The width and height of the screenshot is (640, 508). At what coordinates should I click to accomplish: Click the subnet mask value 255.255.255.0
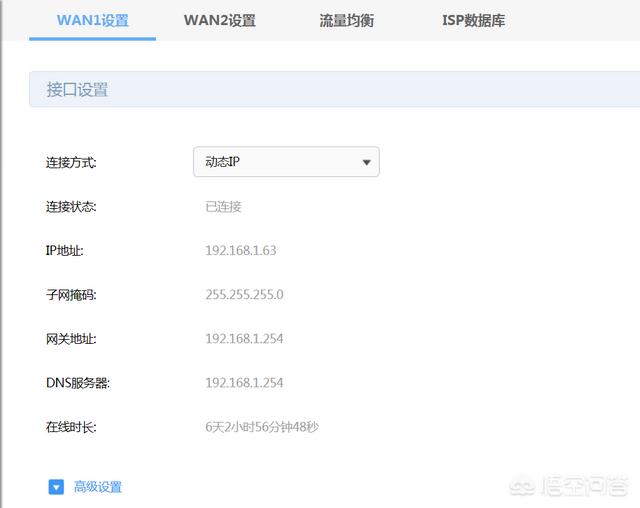click(244, 295)
